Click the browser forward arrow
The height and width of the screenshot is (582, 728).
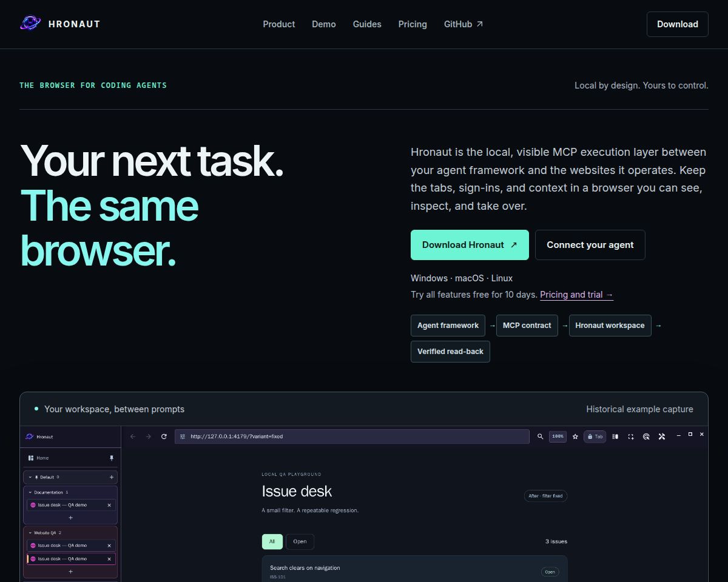click(x=148, y=436)
